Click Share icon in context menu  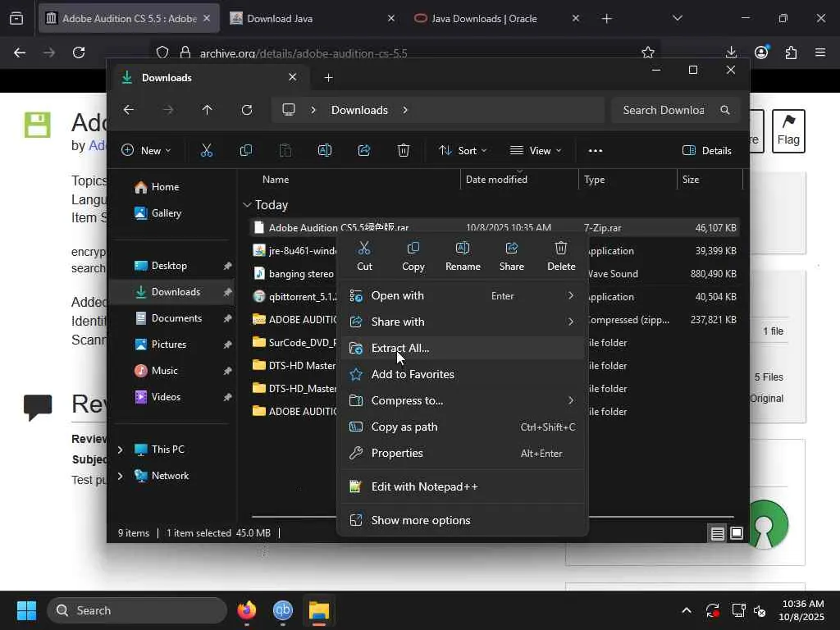pos(512,256)
